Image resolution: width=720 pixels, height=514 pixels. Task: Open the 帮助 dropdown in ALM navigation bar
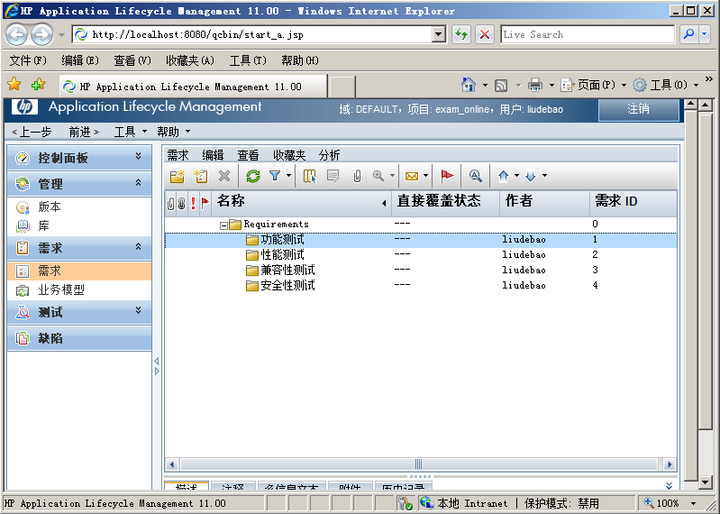pos(174,132)
